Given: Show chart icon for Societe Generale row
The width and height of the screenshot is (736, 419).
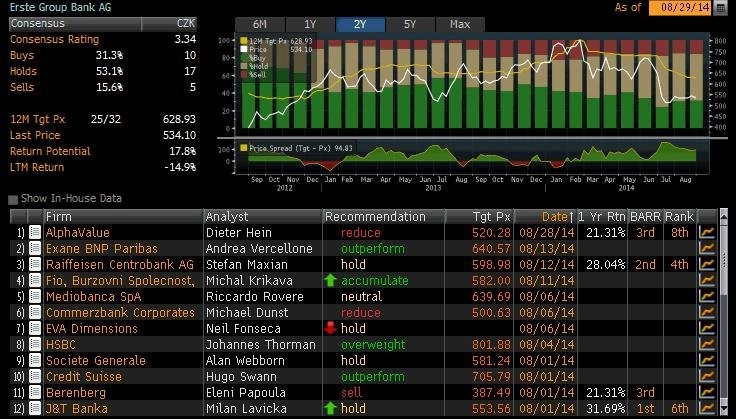Looking at the screenshot, I should (x=706, y=360).
